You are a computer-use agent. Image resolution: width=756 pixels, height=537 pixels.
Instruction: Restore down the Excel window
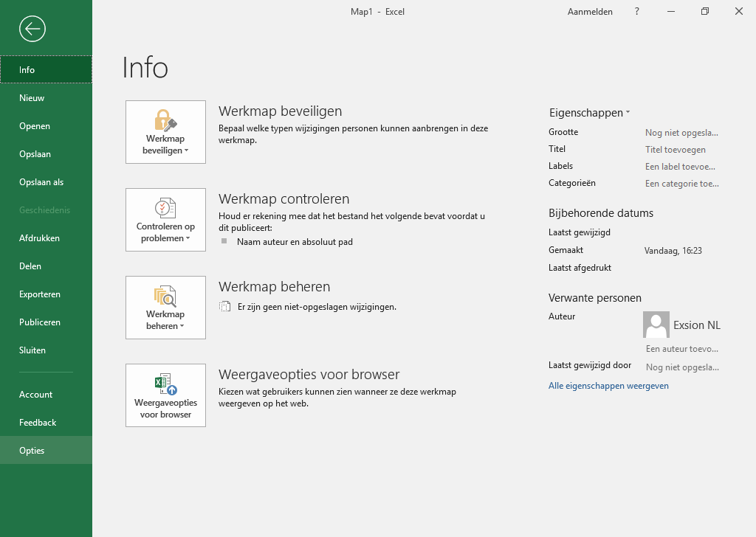[x=705, y=11]
